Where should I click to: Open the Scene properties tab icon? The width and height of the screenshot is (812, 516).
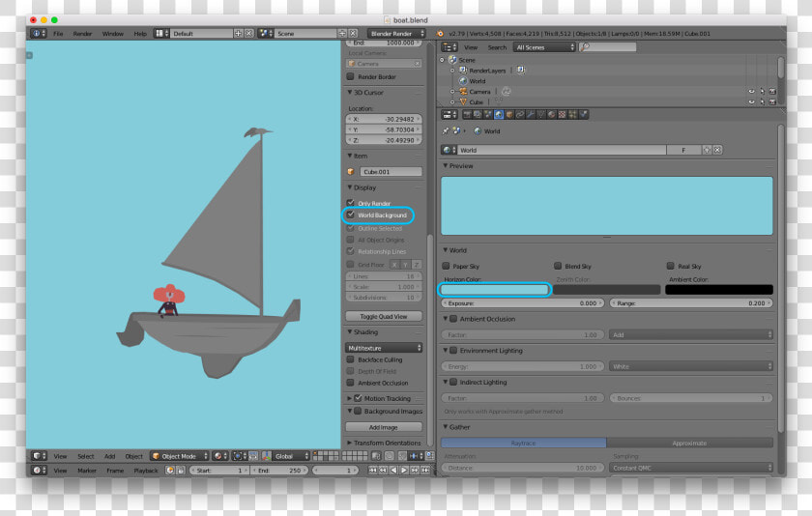[x=488, y=114]
